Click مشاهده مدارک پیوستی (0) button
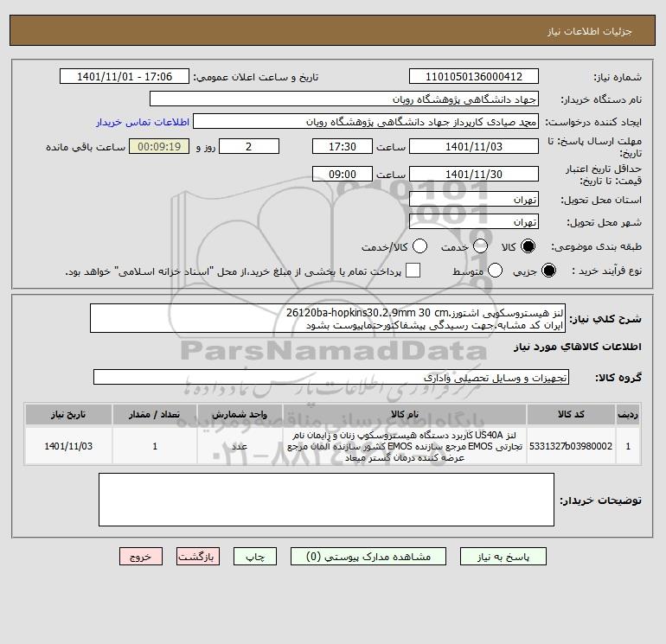Screen dimensions: 666x644 point(368,557)
